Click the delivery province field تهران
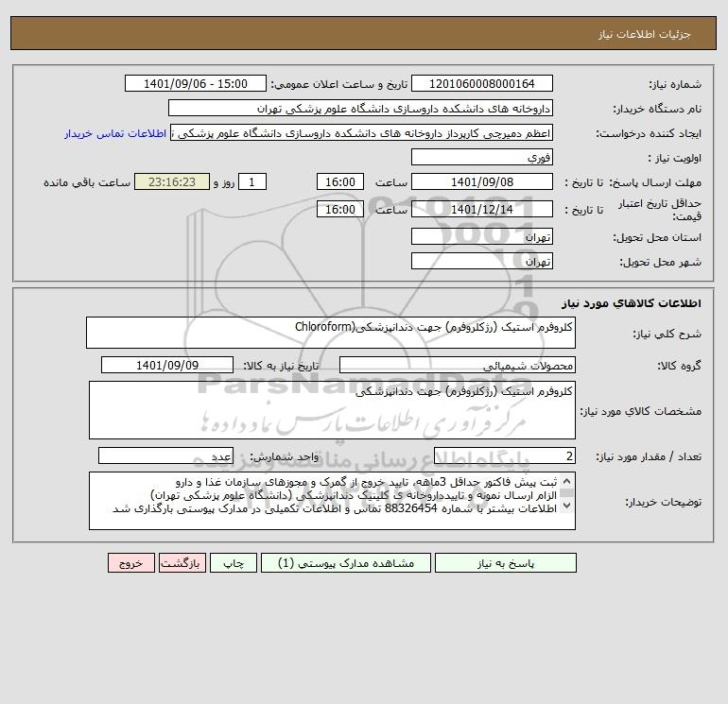This screenshot has height=704, width=728. [482, 236]
